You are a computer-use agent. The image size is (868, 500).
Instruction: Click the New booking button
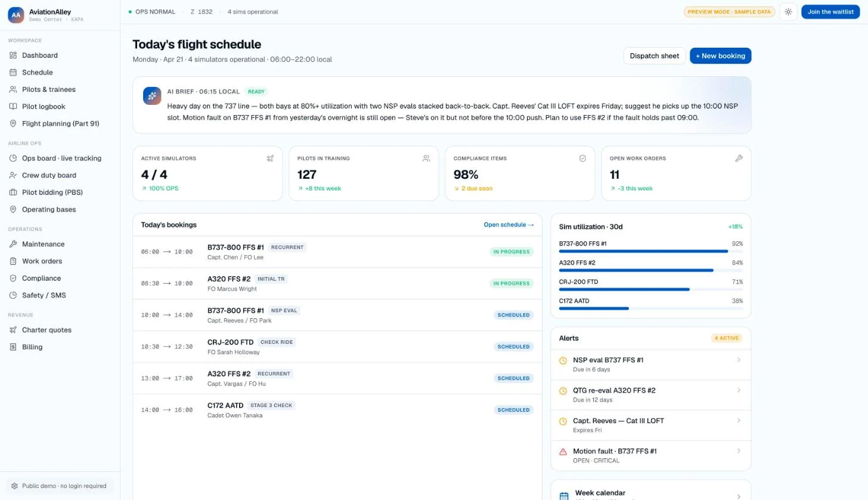pyautogui.click(x=720, y=56)
